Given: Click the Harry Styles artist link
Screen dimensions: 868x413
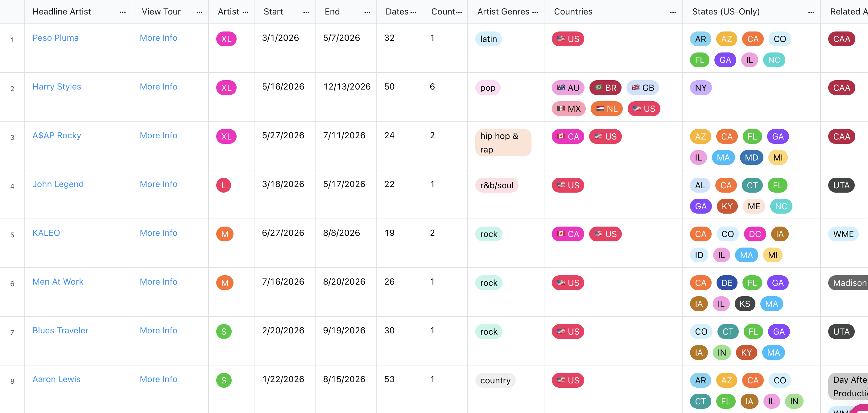Looking at the screenshot, I should 57,87.
